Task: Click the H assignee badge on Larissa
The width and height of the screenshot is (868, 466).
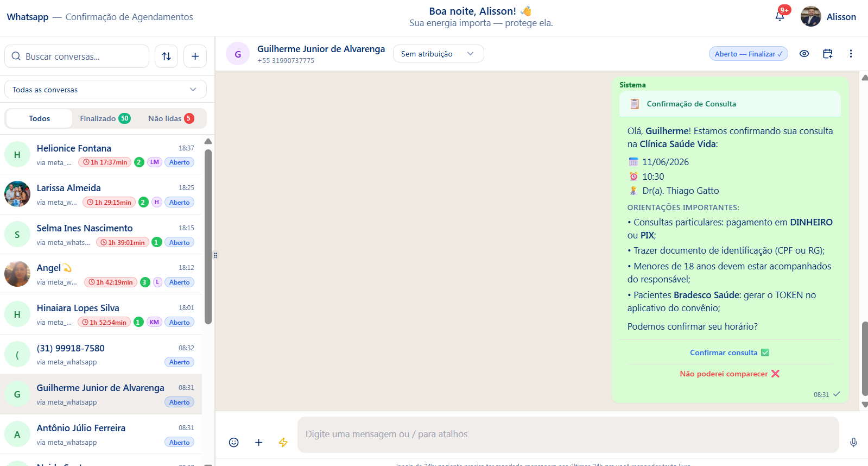Action: (x=157, y=203)
